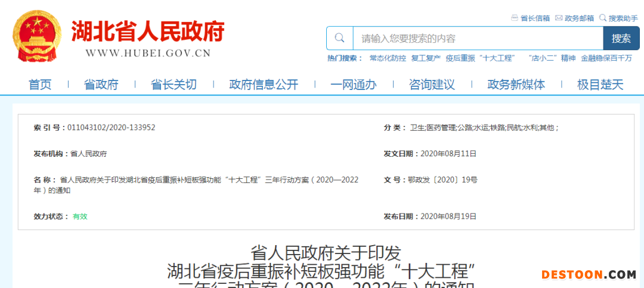
Task: Click the magnifier icon in search box
Action: (x=340, y=38)
